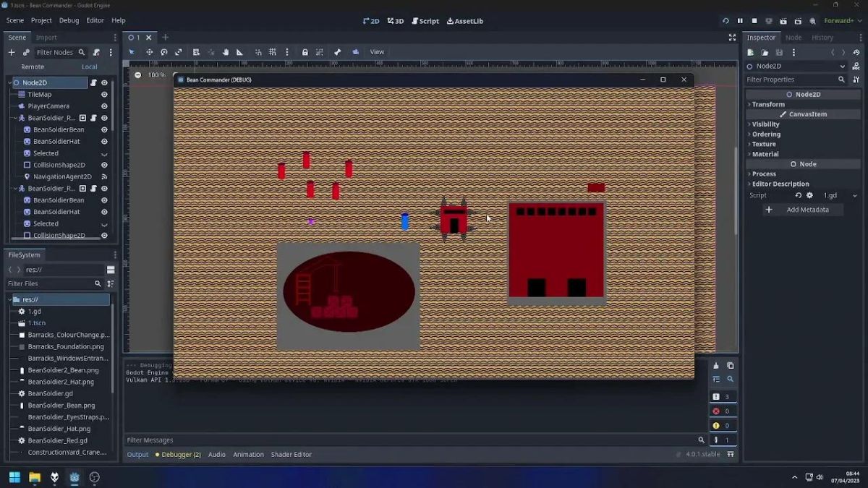Open the Inspector object history icon

(x=856, y=52)
